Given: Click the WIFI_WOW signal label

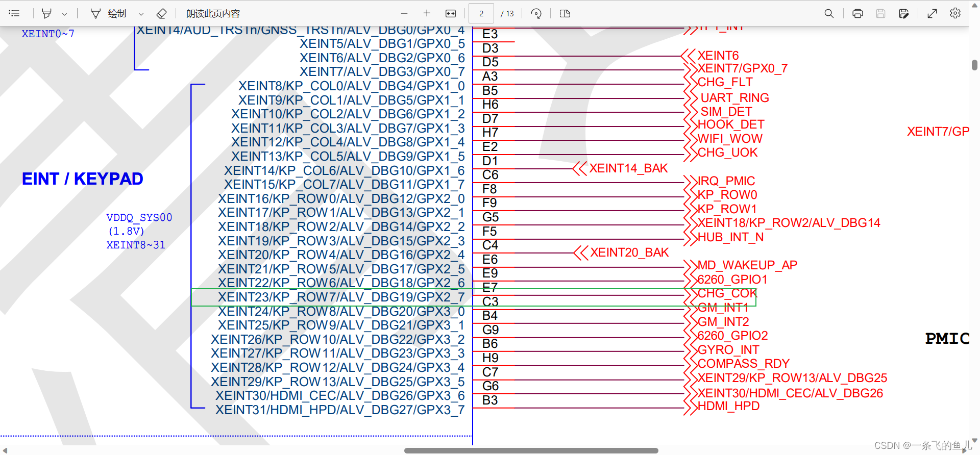Looking at the screenshot, I should pos(730,139).
